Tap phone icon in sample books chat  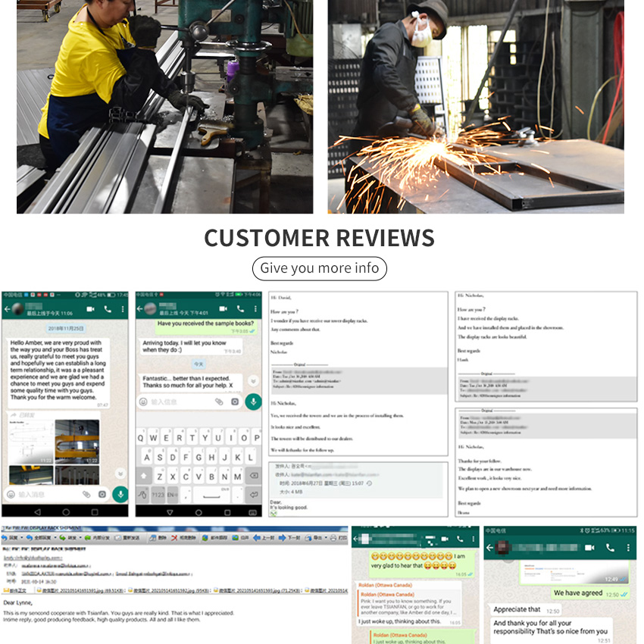pos(240,308)
